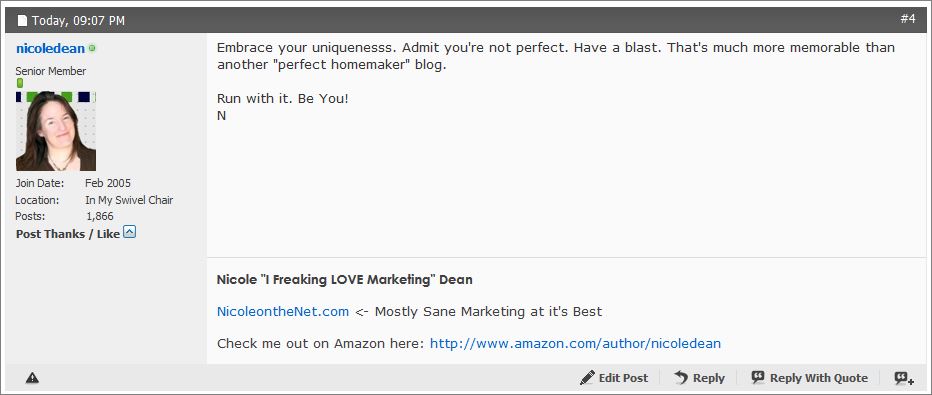Image resolution: width=932 pixels, height=395 pixels.
Task: Click the curved arrow Reply icon
Action: pos(681,377)
